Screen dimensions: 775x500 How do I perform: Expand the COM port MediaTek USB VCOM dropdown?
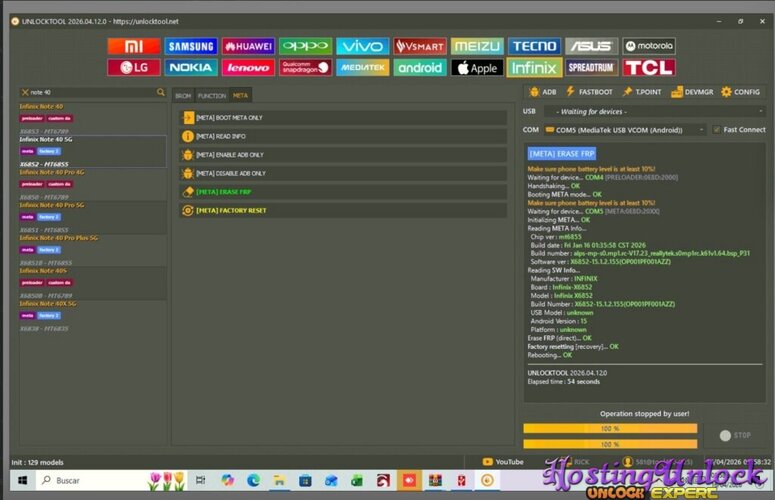coord(624,130)
